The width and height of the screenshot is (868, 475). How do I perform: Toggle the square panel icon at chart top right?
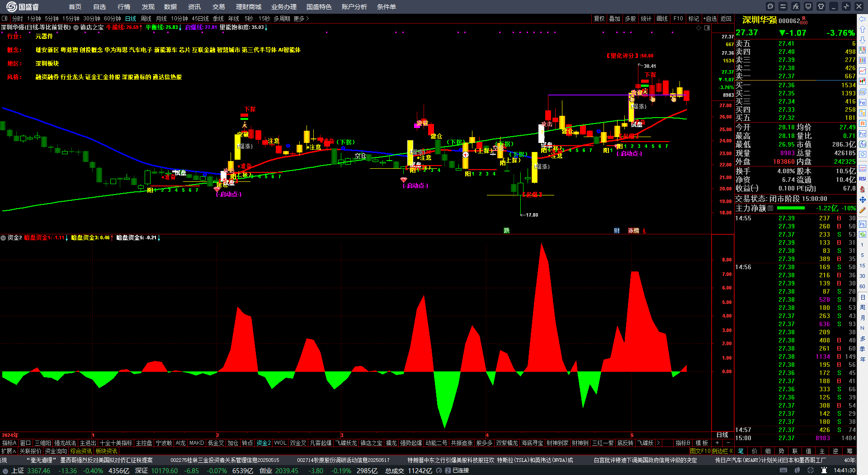707,28
